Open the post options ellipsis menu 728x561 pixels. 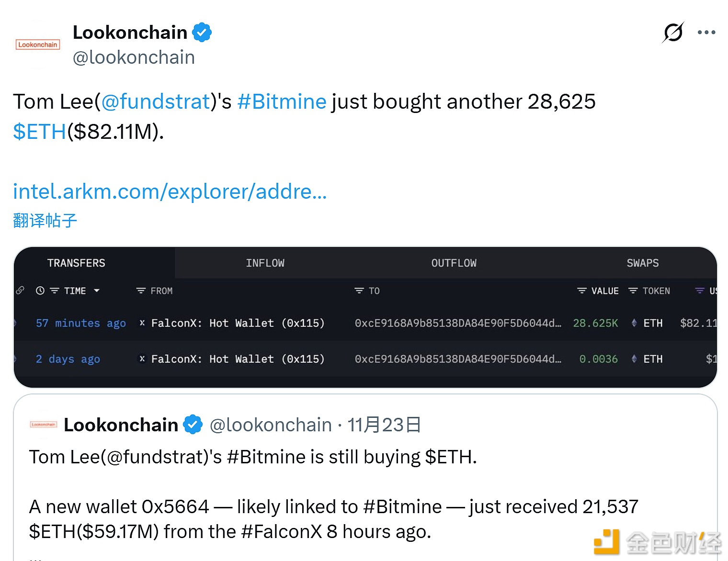[x=706, y=32]
